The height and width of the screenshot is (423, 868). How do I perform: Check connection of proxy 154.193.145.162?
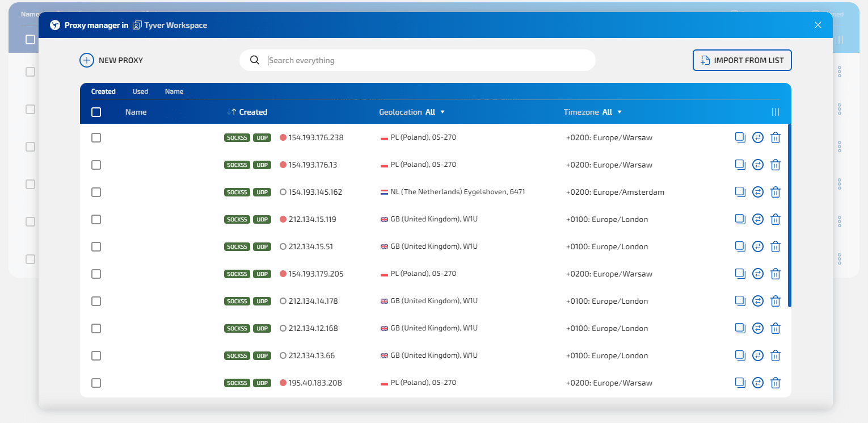click(x=758, y=192)
